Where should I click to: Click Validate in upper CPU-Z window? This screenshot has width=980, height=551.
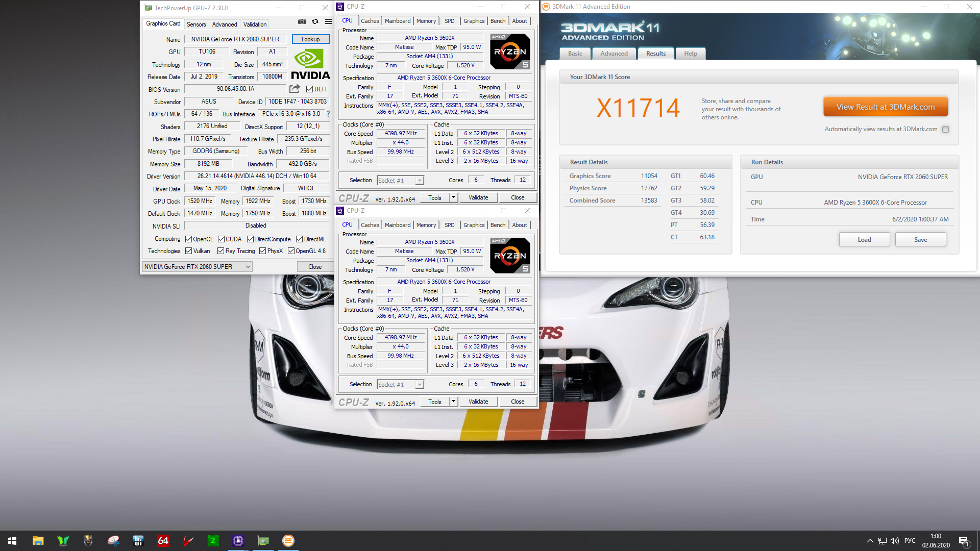click(x=478, y=197)
